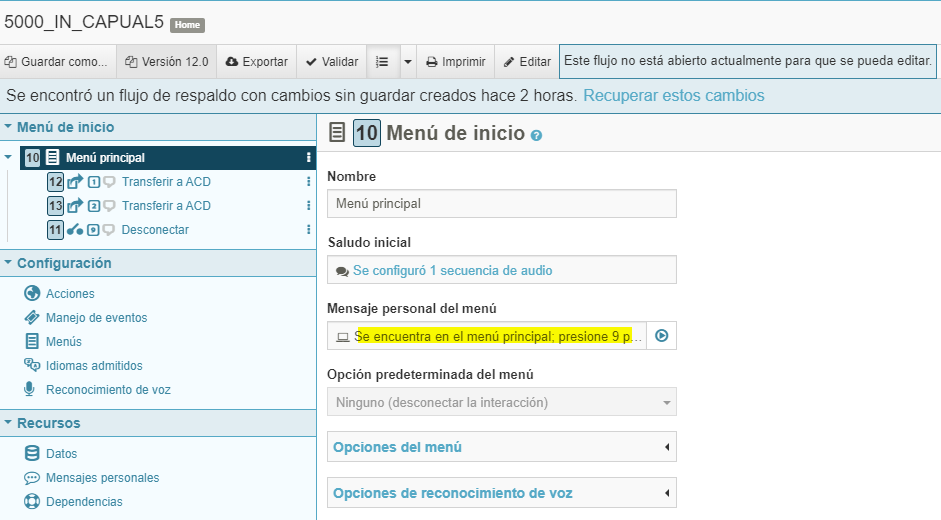Click transfer icon of item 12
This screenshot has width=941, height=520.
point(75,181)
